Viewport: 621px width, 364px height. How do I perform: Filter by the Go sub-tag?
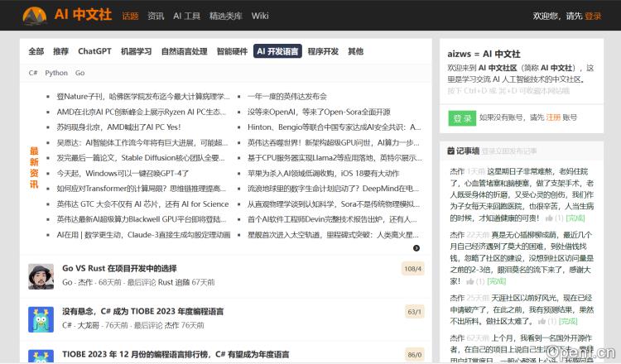click(x=80, y=73)
